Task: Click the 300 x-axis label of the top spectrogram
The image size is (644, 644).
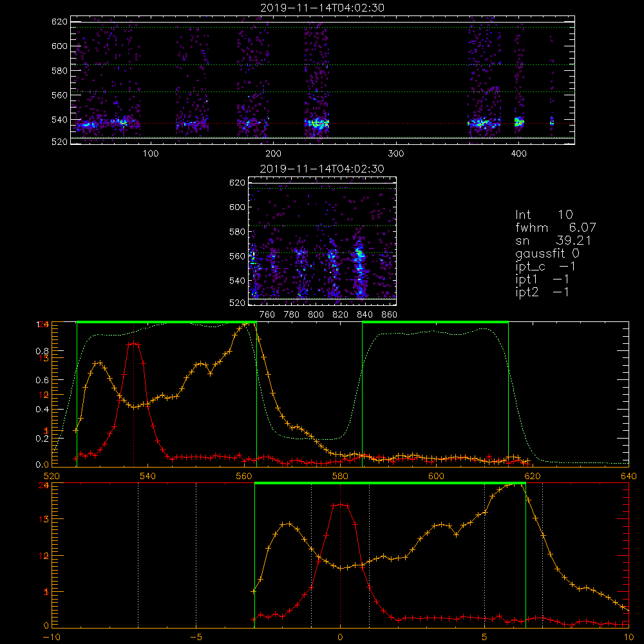Action: (396, 154)
